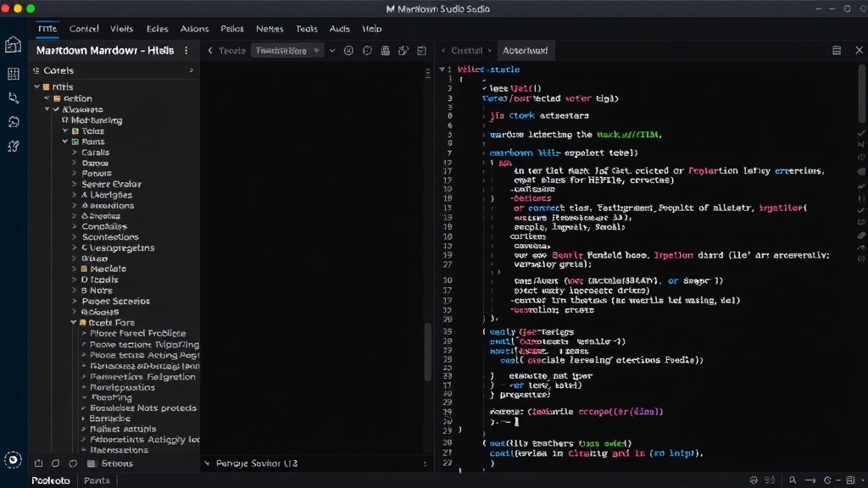Image resolution: width=868 pixels, height=488 pixels.
Task: Open the Adons menu
Action: click(x=194, y=29)
